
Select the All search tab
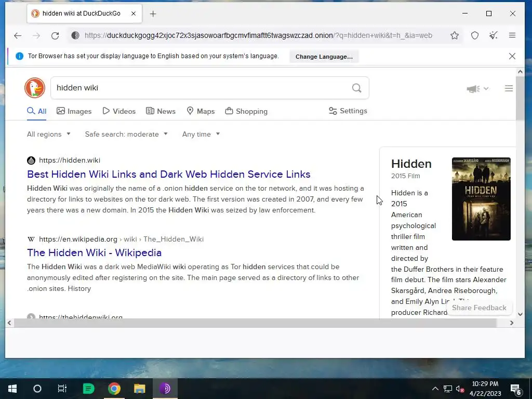[37, 111]
